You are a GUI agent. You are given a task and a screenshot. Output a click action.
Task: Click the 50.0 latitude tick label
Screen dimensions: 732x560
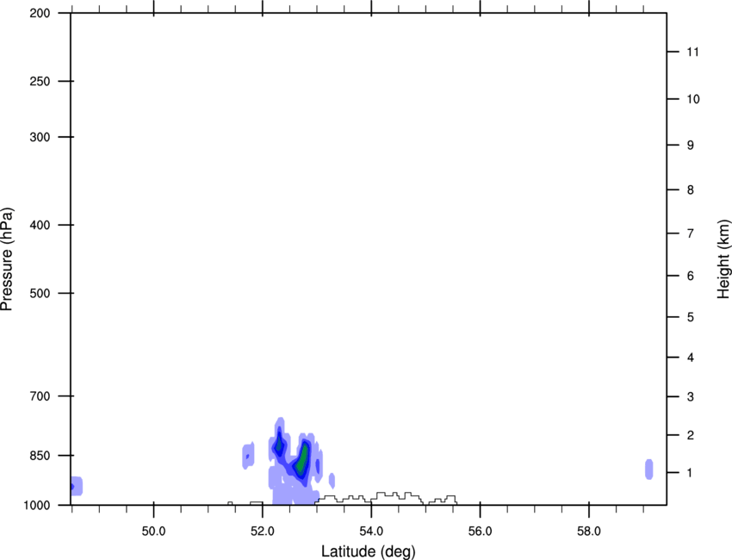click(153, 532)
